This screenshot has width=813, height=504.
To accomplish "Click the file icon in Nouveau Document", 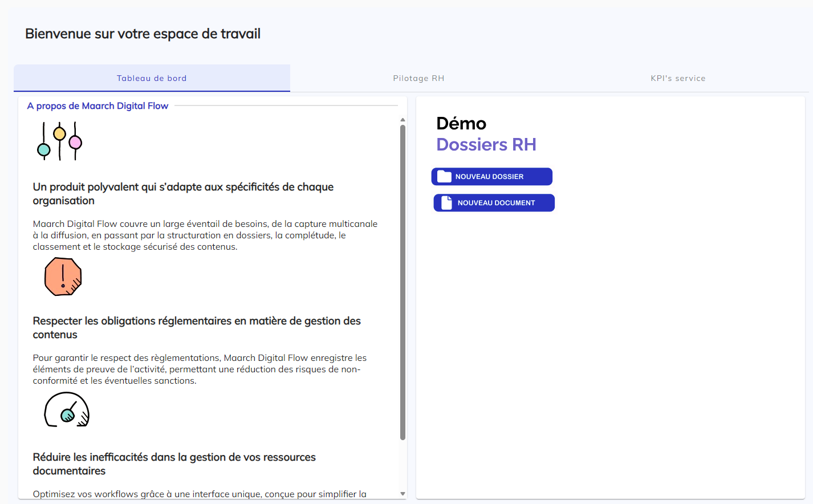I will pyautogui.click(x=446, y=203).
